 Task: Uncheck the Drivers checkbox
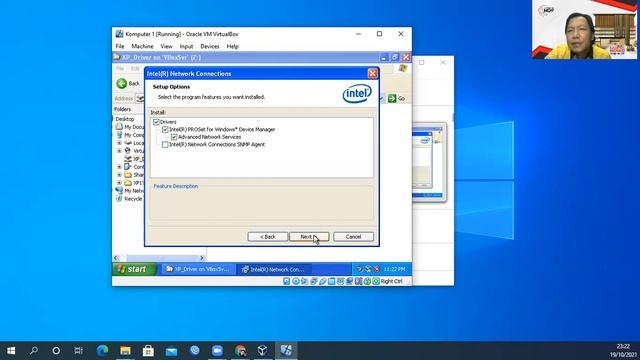(x=156, y=122)
